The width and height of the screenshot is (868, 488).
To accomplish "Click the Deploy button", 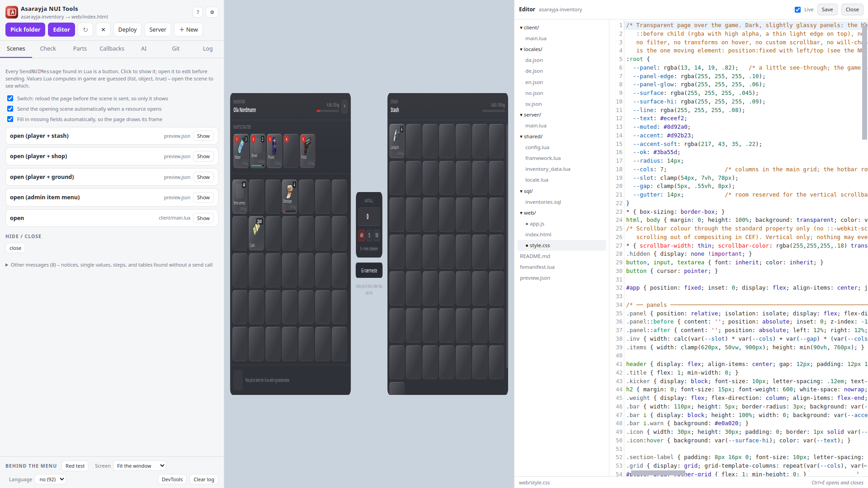I will tap(127, 30).
